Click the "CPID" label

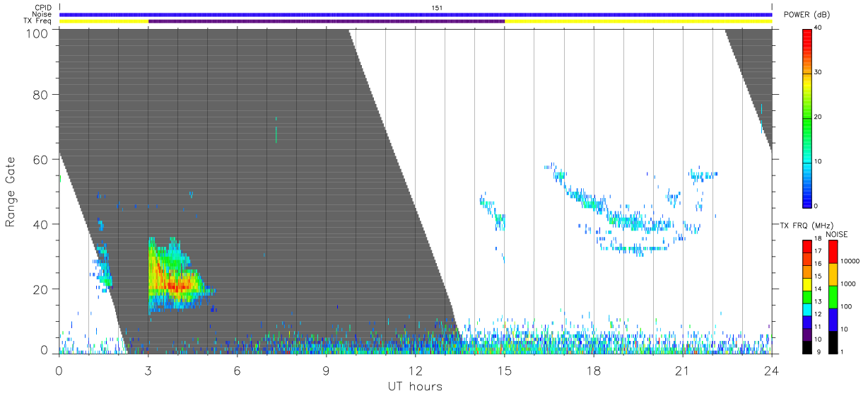point(44,8)
